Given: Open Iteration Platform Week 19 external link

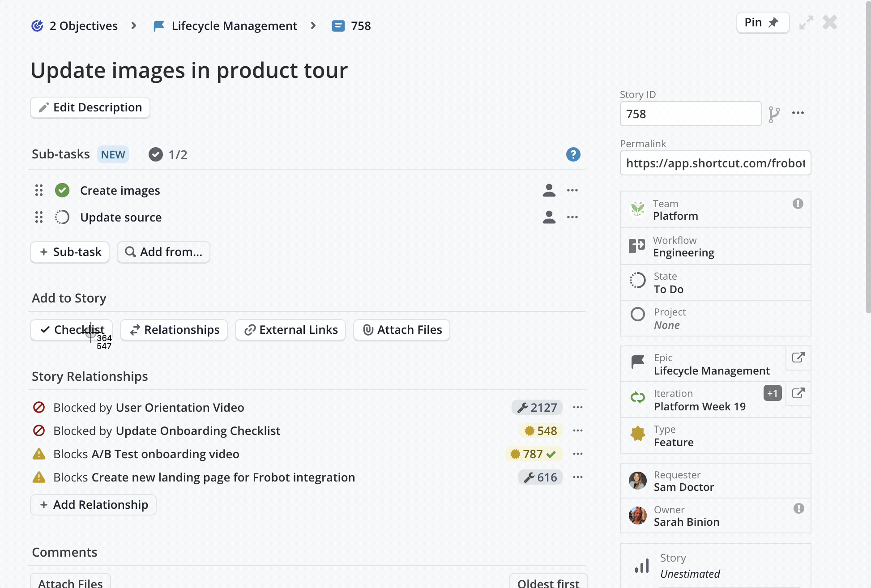Looking at the screenshot, I should (798, 393).
